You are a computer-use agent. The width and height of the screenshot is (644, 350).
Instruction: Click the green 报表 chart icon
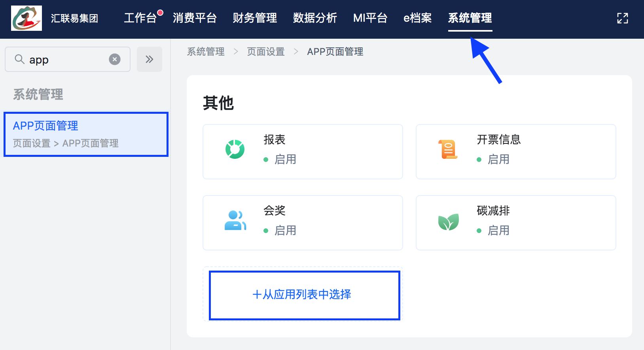pyautogui.click(x=235, y=149)
